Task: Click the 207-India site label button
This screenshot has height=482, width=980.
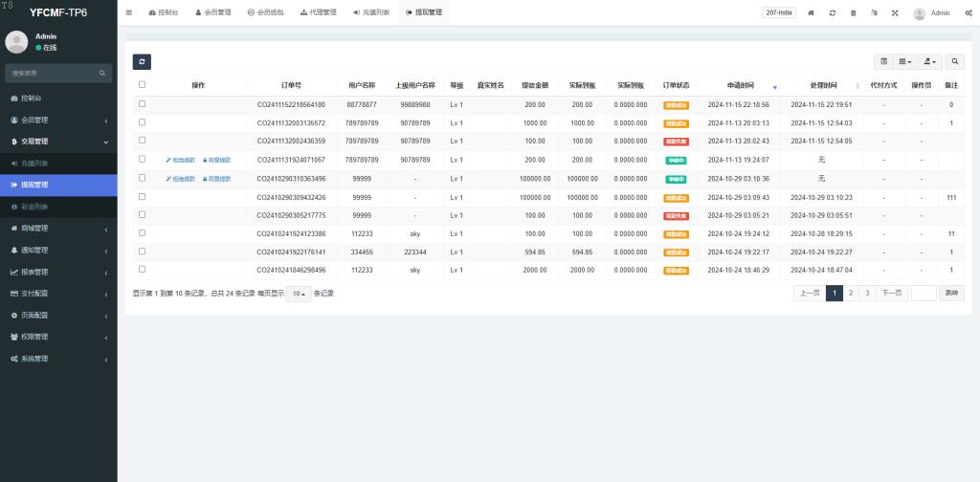Action: [778, 13]
